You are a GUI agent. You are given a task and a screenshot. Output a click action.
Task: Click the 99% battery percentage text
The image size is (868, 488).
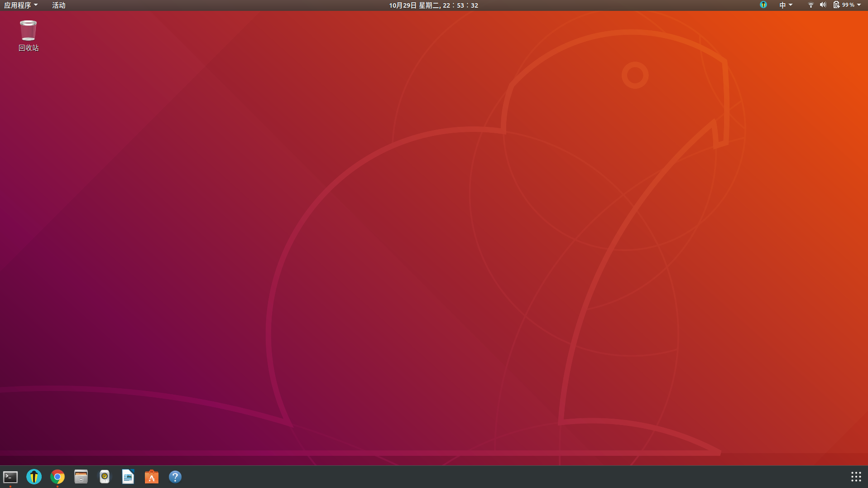pyautogui.click(x=848, y=5)
